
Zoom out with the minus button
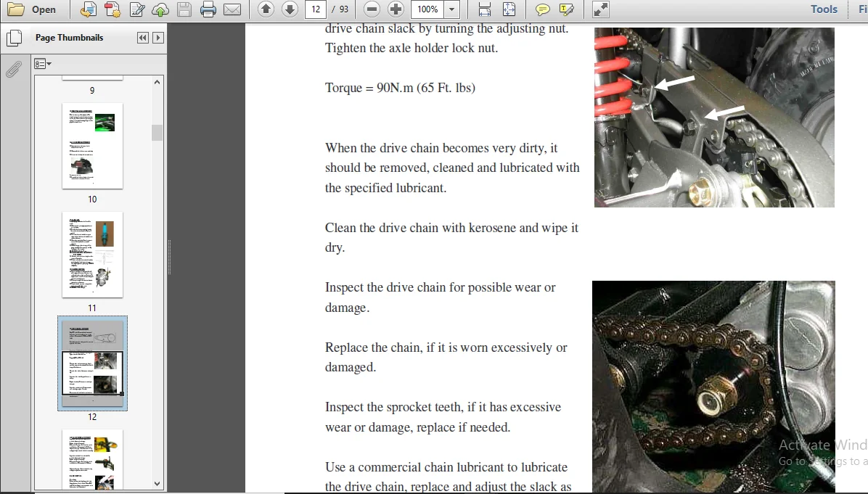(x=372, y=9)
